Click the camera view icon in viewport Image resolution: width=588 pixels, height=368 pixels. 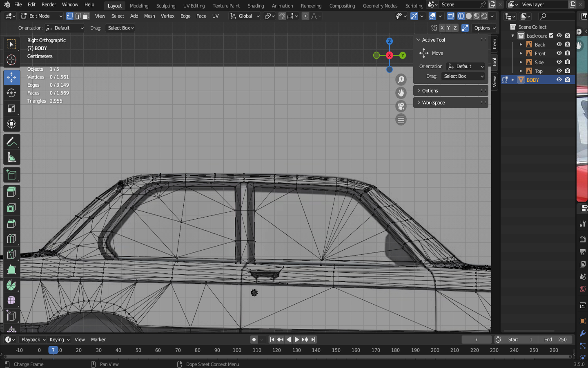(401, 106)
